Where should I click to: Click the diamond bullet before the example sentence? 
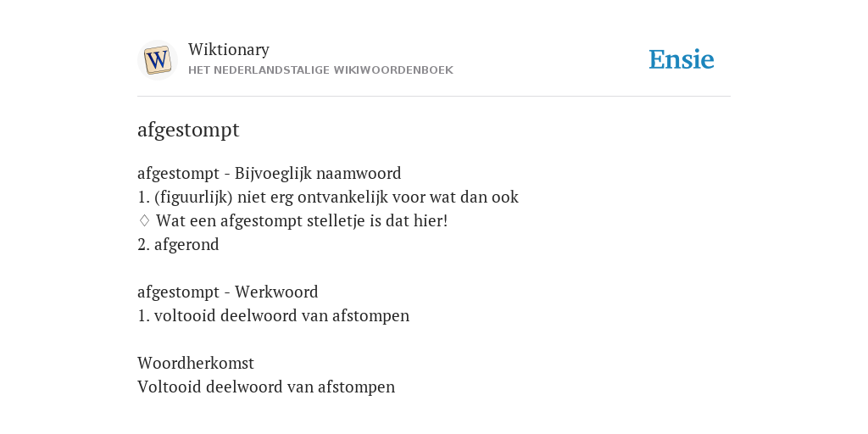click(144, 221)
